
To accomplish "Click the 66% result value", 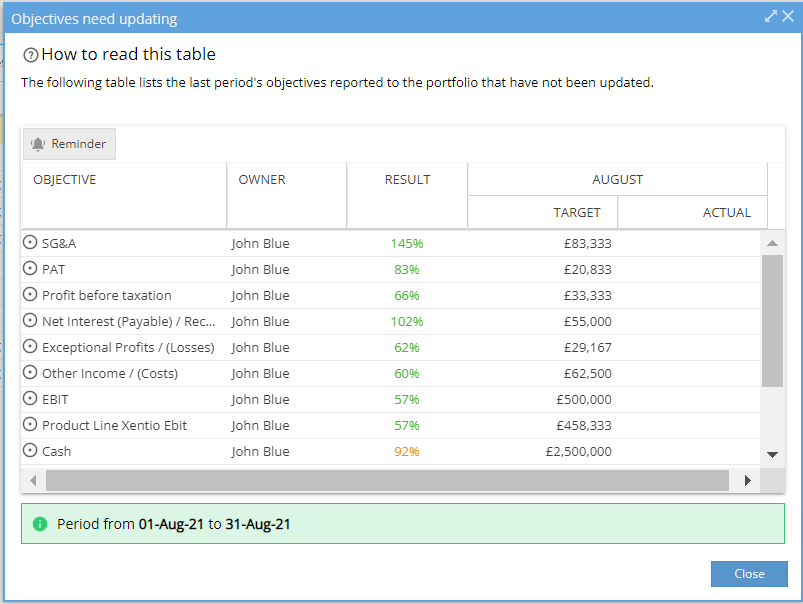I will pyautogui.click(x=407, y=296).
